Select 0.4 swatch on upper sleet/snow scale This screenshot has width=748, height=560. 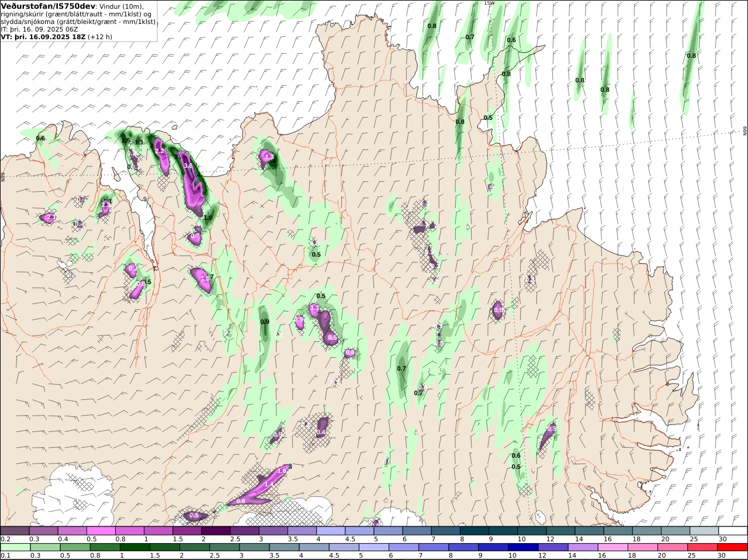coord(72,530)
